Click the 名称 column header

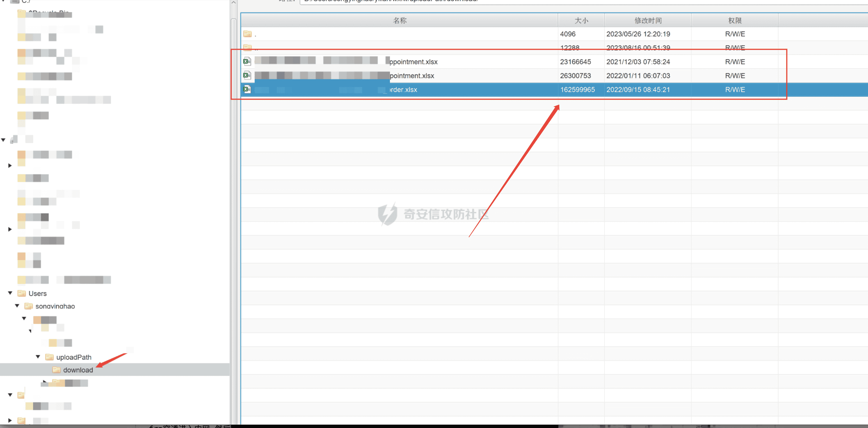pos(400,20)
